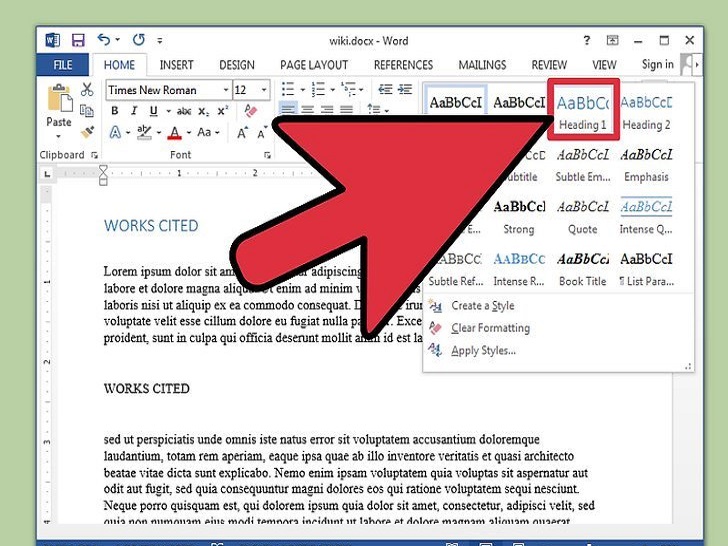Screen dimensions: 728x546
Task: Apply the Heading 1 style
Action: pos(583,111)
